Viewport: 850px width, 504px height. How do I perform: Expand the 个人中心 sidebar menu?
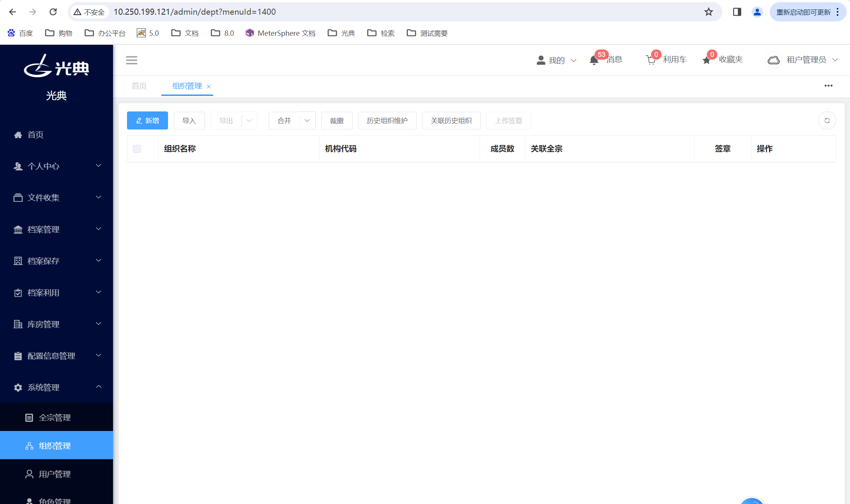click(57, 166)
